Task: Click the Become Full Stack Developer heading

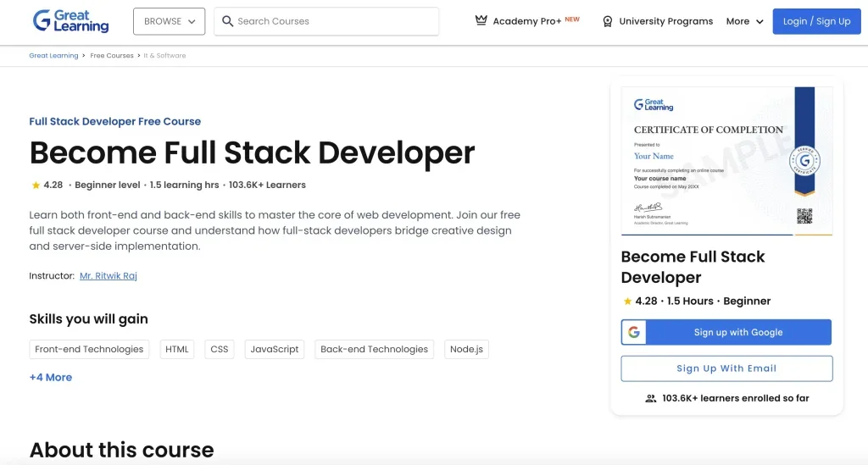Action: pyautogui.click(x=252, y=152)
